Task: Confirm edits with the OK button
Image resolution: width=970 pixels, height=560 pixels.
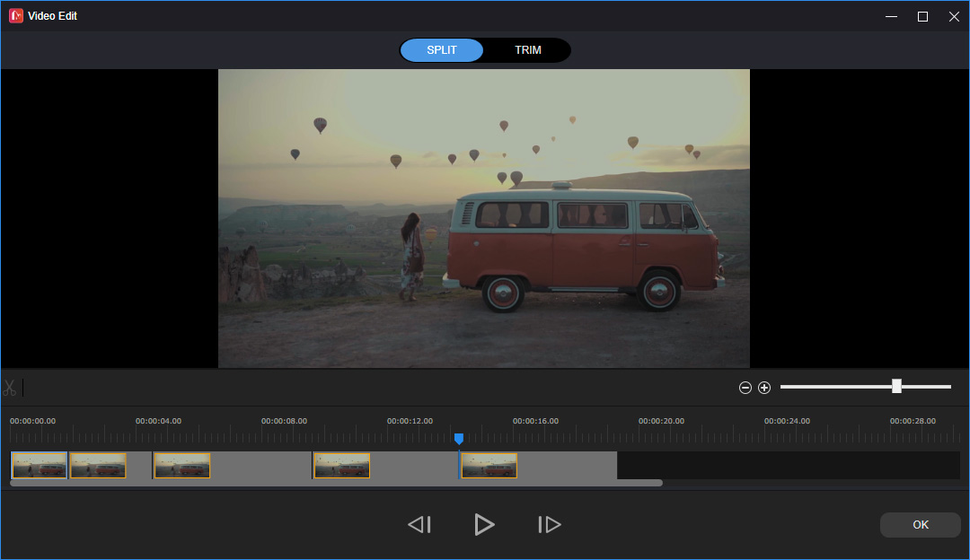Action: [x=920, y=524]
